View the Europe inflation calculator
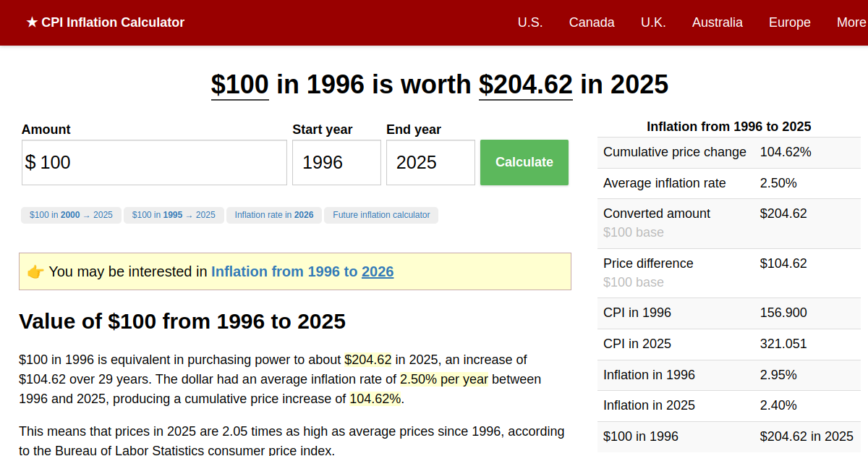868x456 pixels. [789, 22]
